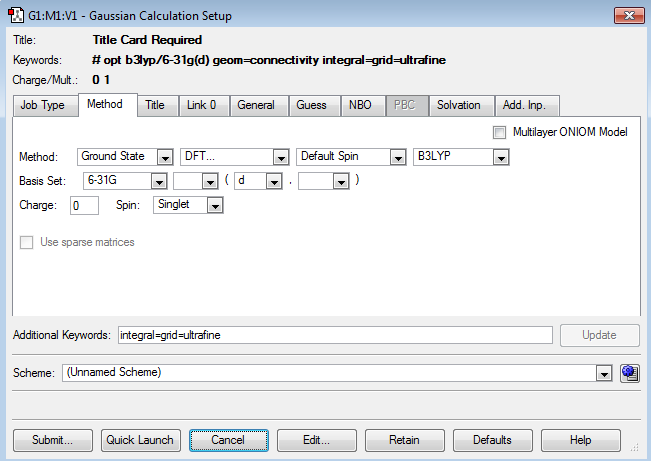The width and height of the screenshot is (651, 461).
Task: Toggle the Use sparse matrices checkbox
Action: point(27,243)
